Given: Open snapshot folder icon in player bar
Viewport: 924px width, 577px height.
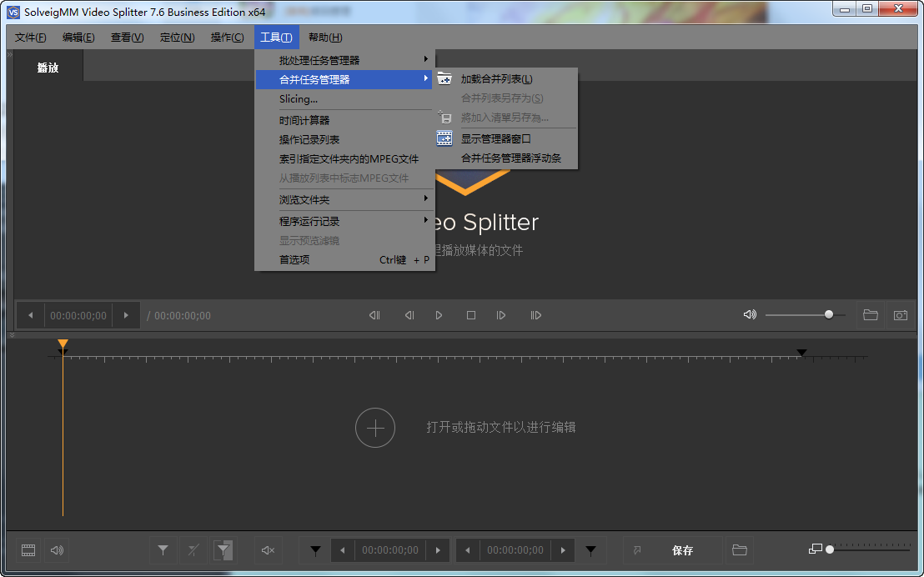Looking at the screenshot, I should [871, 314].
